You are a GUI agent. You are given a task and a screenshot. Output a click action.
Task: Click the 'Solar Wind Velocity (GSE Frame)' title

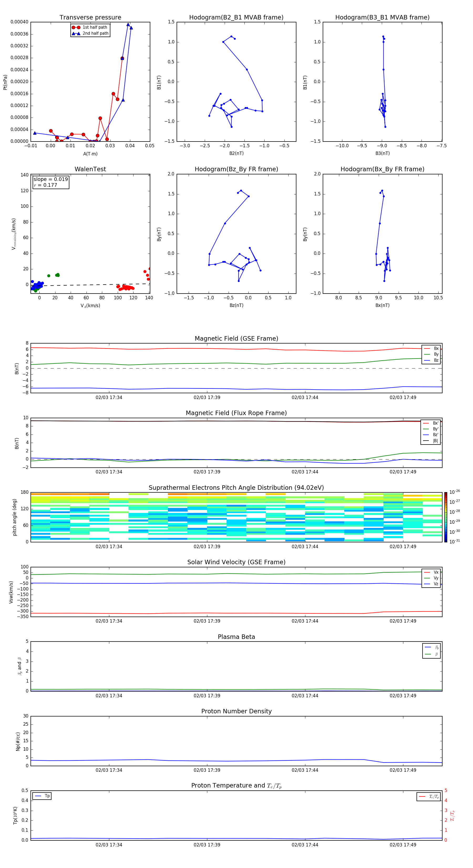[236, 562]
